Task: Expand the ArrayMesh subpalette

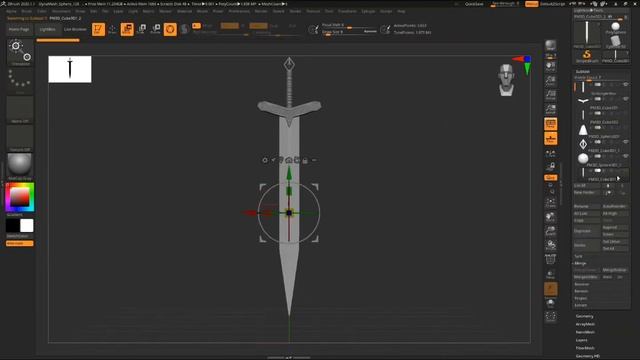Action: (585, 324)
